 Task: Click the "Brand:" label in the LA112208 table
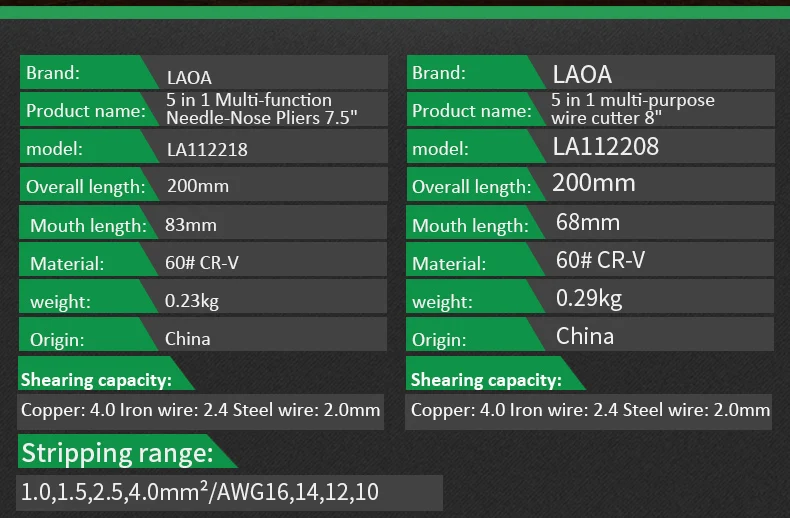[x=439, y=73]
